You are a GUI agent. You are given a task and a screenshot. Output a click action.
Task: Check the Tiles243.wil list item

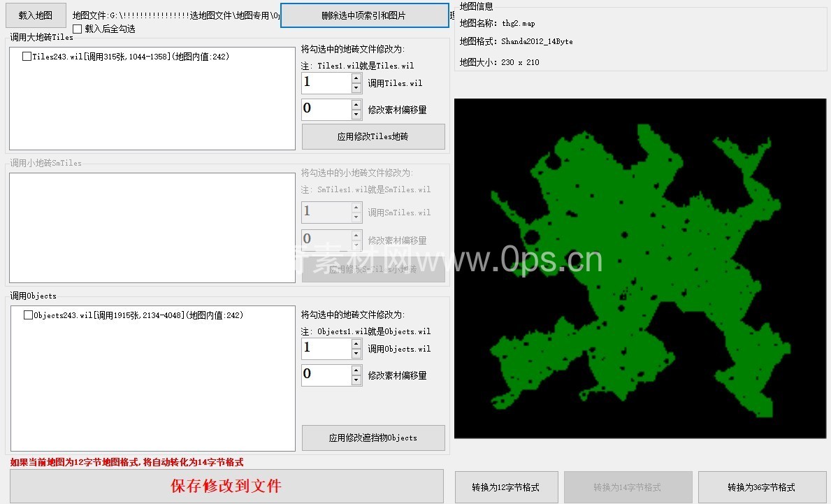[x=27, y=57]
